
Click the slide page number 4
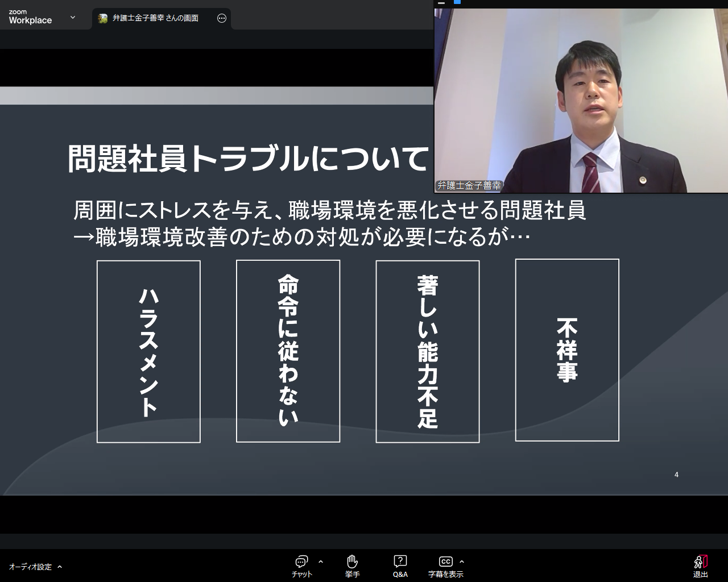click(676, 475)
